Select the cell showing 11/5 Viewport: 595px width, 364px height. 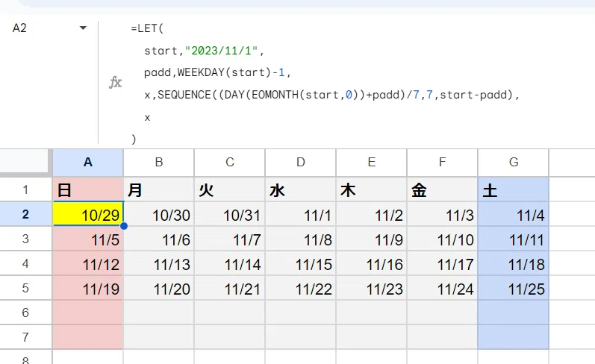click(x=88, y=239)
